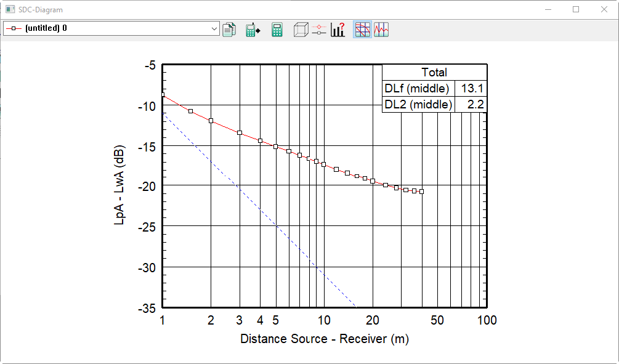
Task: Click the green calculator icon
Action: click(277, 30)
